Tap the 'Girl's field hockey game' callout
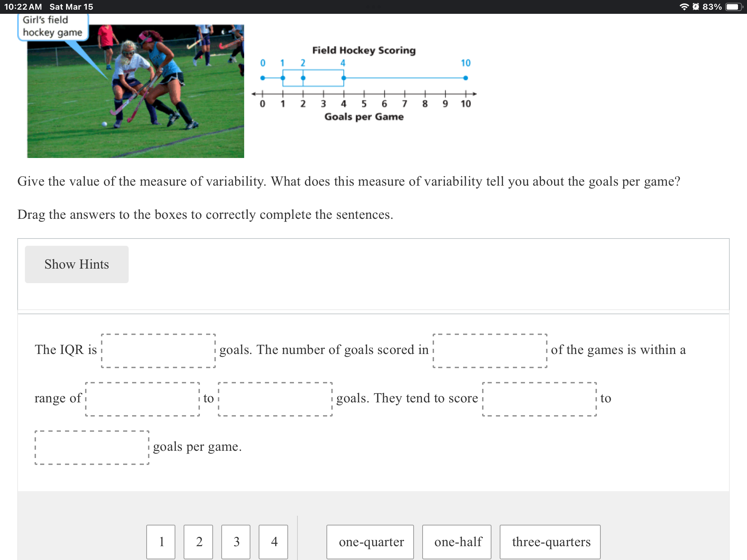This screenshot has height=560, width=747. click(53, 27)
